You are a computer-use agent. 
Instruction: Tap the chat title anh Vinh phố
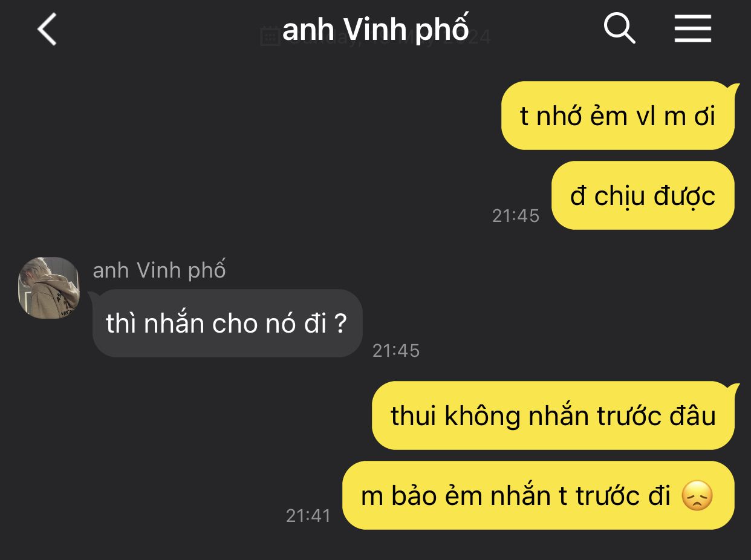tap(375, 29)
